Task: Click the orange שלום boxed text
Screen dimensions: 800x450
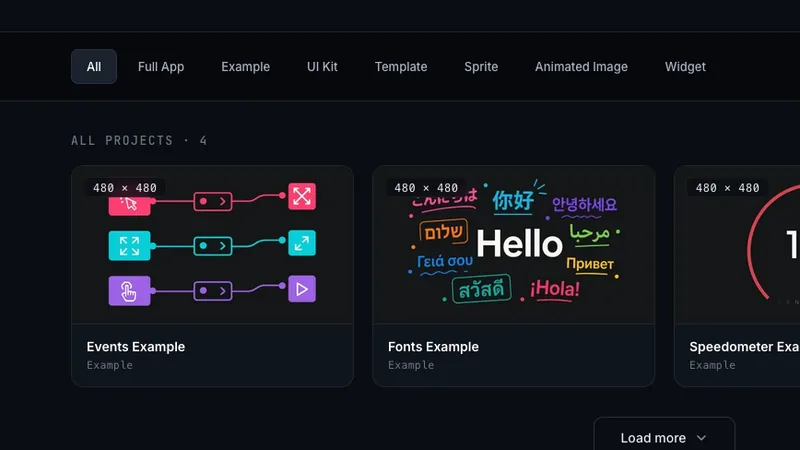Action: (x=443, y=232)
